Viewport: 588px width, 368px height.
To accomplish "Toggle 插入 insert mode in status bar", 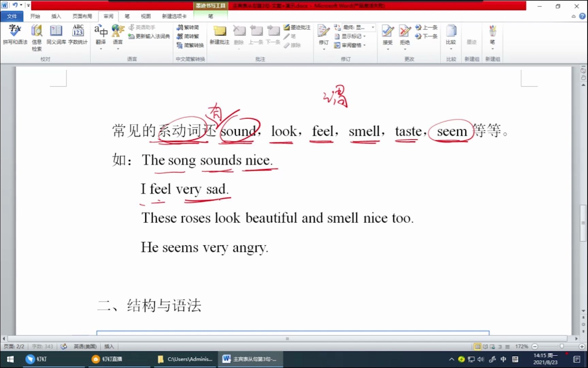I will tap(109, 347).
